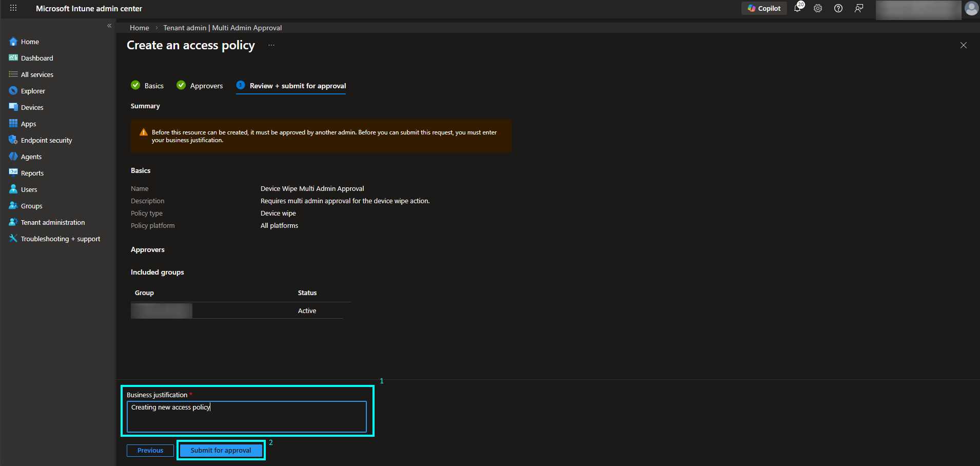Click the Home icon in sidebar
Screen dimensions: 980x466
click(x=13, y=42)
